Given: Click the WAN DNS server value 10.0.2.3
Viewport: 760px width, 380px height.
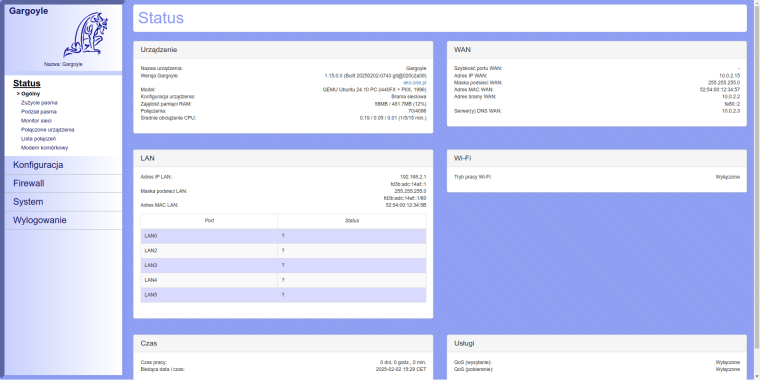Looking at the screenshot, I should click(731, 111).
